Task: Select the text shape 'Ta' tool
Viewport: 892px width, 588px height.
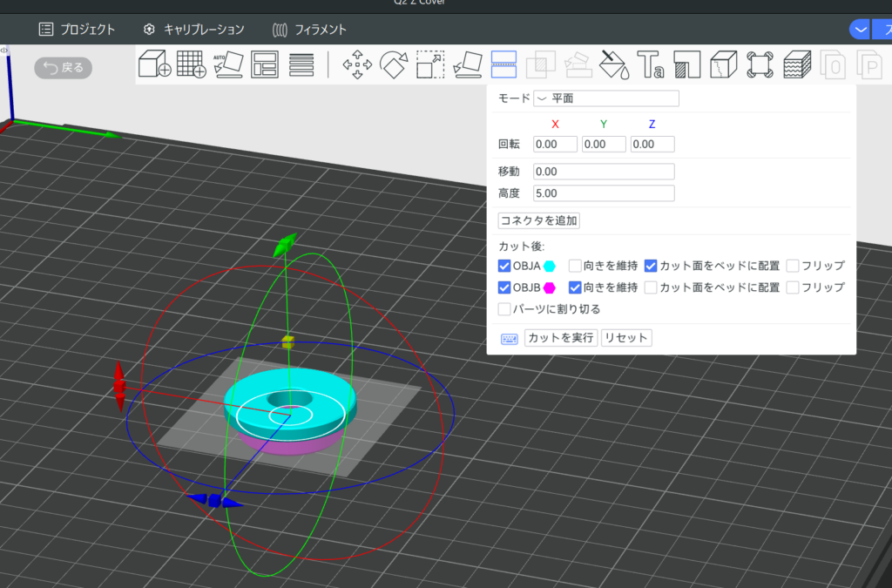Action: 651,64
